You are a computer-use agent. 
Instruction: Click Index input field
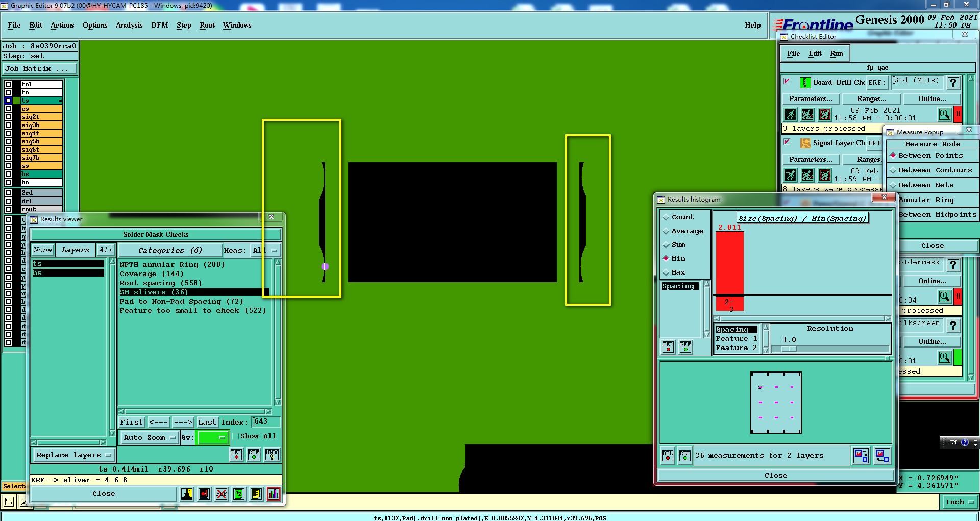[265, 422]
